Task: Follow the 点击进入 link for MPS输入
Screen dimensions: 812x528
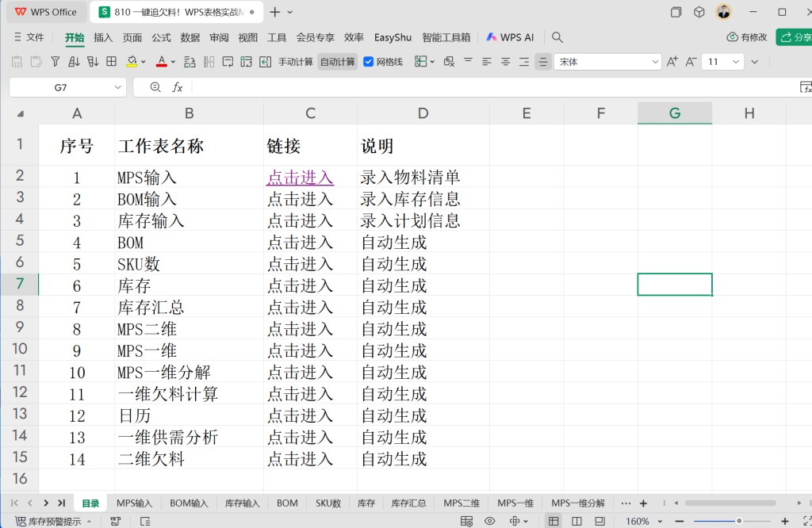Action: tap(300, 178)
